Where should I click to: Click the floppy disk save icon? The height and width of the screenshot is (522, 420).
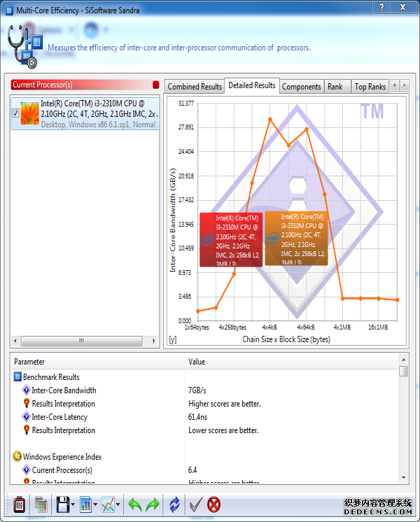pyautogui.click(x=62, y=505)
